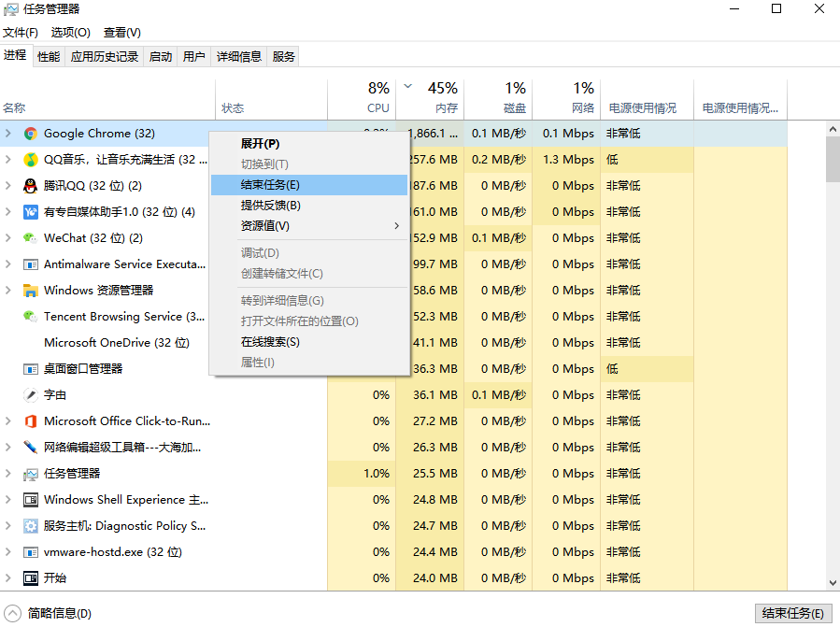
Task: Click the 简略信息 collapse arrow icon
Action: 12,614
